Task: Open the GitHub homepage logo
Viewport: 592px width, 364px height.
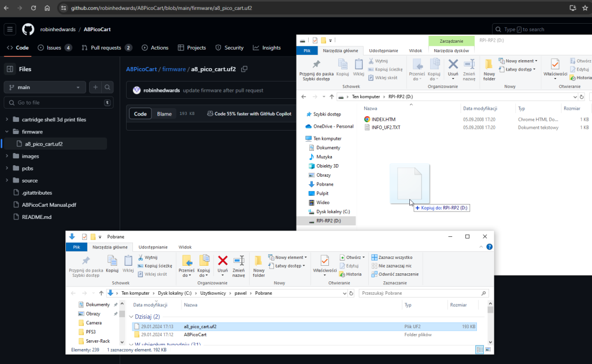Action: (28, 29)
